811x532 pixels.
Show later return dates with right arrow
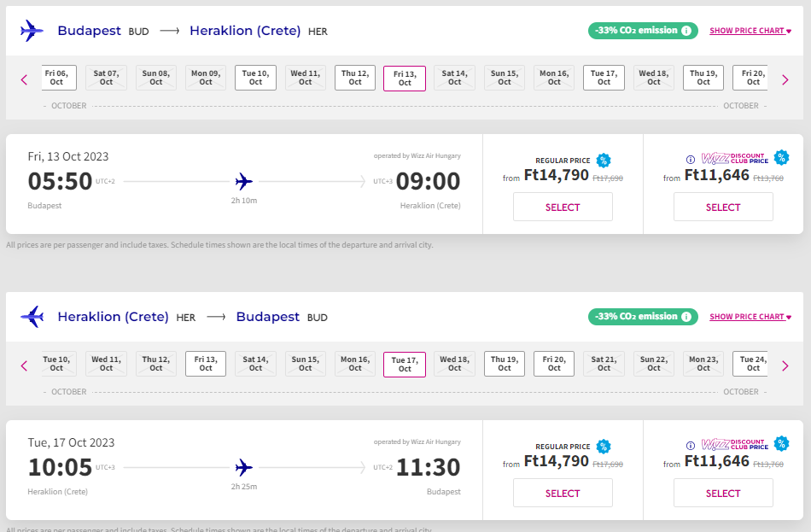click(785, 365)
